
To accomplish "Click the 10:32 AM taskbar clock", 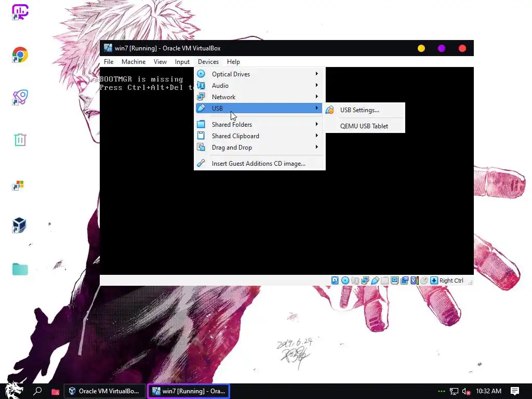I will 488,391.
